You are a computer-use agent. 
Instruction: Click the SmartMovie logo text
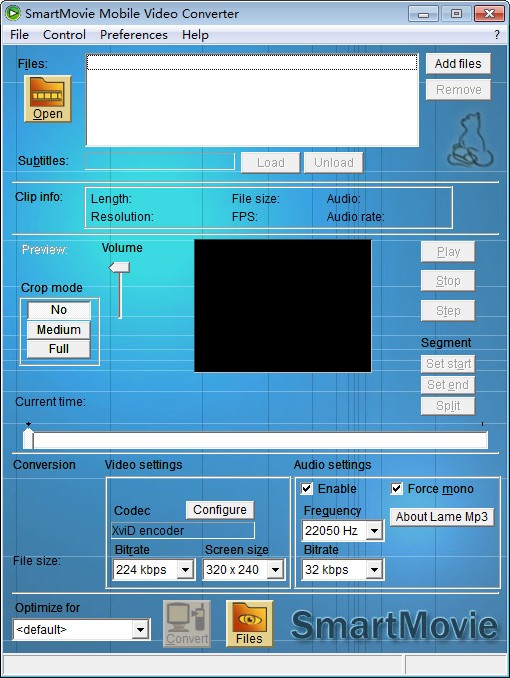tap(394, 624)
